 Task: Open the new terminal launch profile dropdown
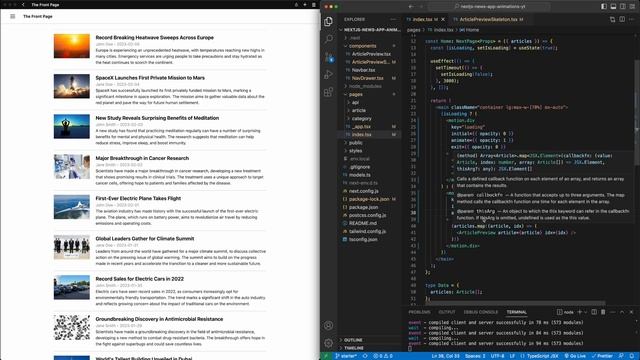coord(585,312)
